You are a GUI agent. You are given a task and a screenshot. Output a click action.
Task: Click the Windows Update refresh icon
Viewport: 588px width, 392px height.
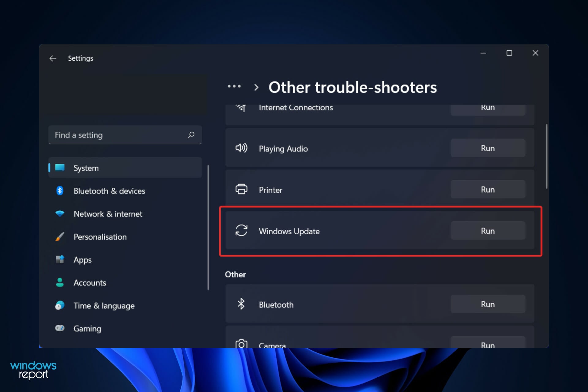click(x=242, y=231)
